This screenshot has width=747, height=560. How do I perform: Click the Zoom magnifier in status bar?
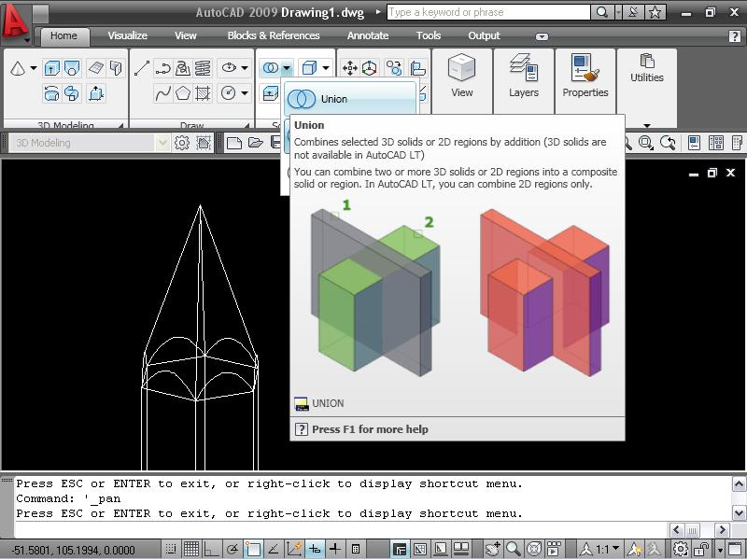point(513,549)
